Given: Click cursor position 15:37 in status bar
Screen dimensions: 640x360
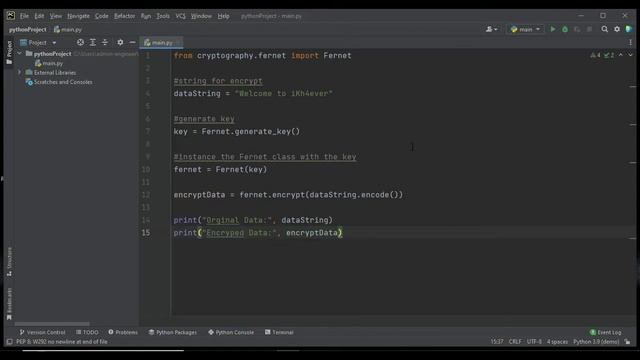Looking at the screenshot, I should click(x=497, y=342).
